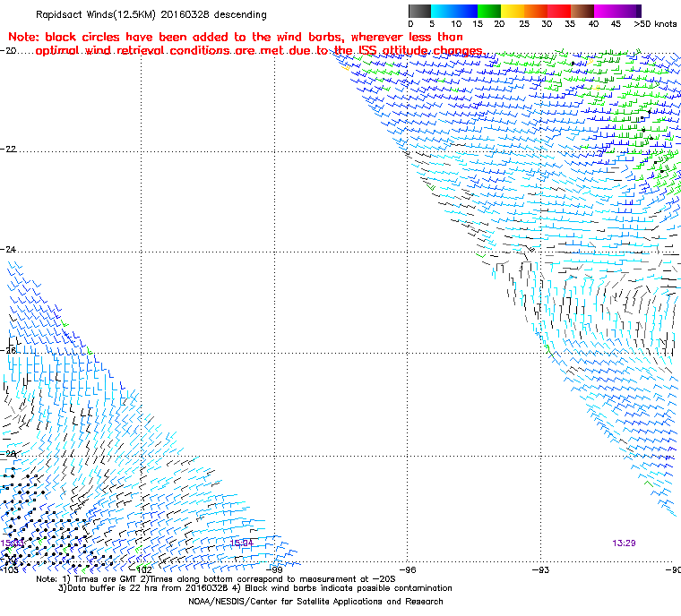The image size is (681, 616).
Task: Click the '-99' longitude axis label
Action: (274, 569)
